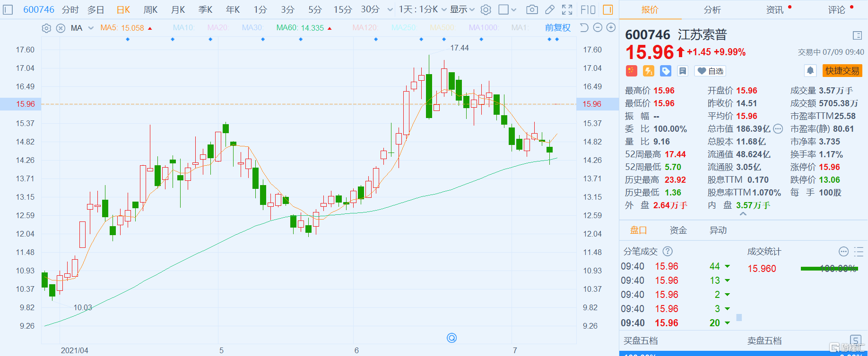The image size is (868, 356).
Task: Open the layout square dropdown arrow
Action: (514, 9)
